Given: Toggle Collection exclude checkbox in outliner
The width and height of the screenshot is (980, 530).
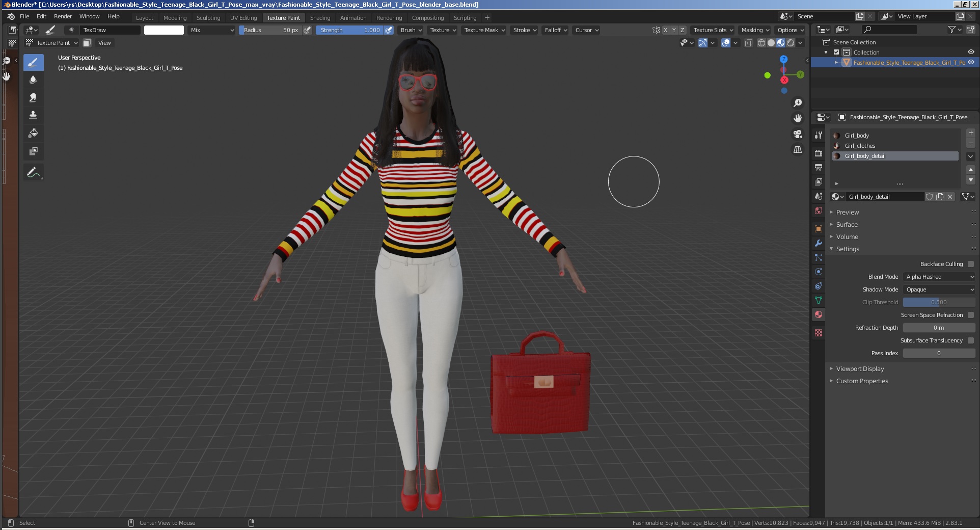Looking at the screenshot, I should [836, 52].
